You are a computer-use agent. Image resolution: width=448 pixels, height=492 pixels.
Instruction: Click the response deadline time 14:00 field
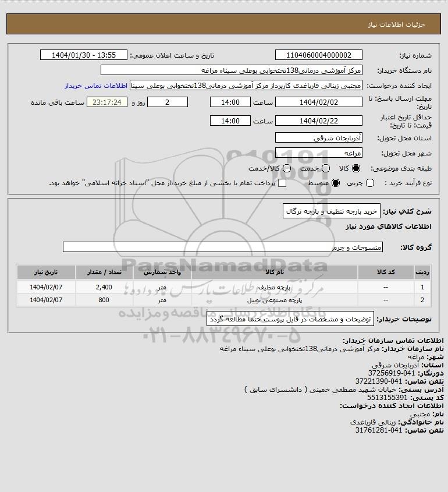tap(230, 102)
